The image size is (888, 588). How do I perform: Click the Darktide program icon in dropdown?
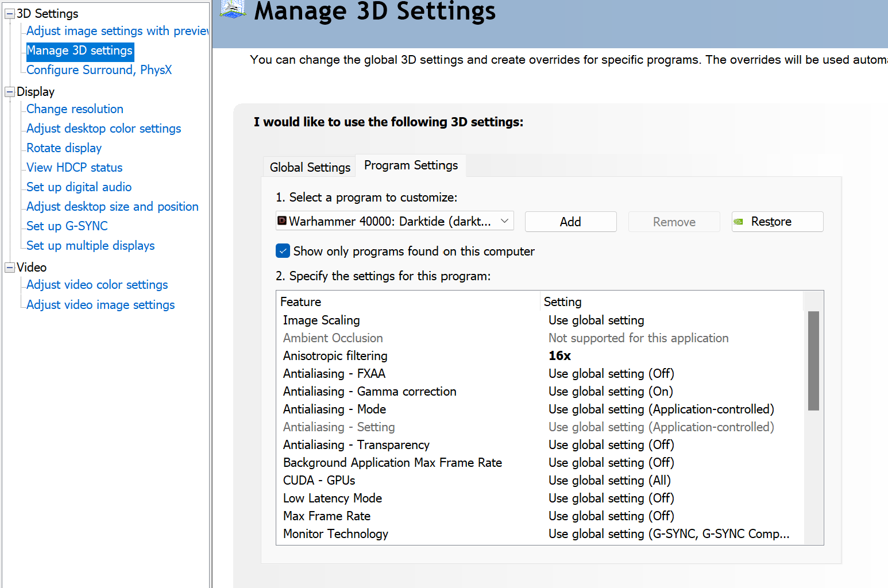pyautogui.click(x=282, y=221)
